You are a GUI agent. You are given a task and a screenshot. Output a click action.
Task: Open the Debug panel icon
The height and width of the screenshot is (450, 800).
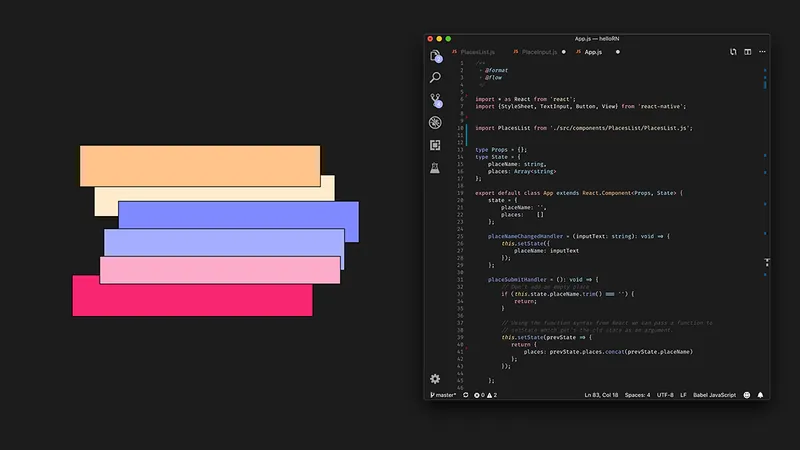(435, 122)
